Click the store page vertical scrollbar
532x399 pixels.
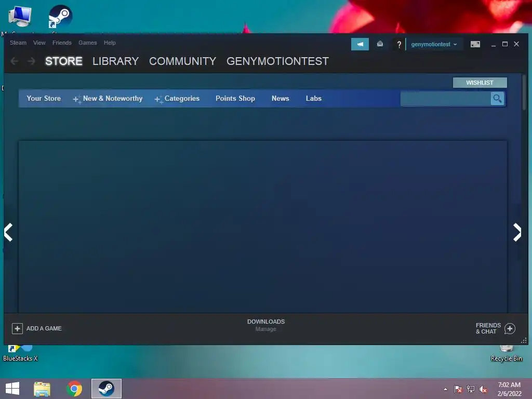(x=524, y=92)
